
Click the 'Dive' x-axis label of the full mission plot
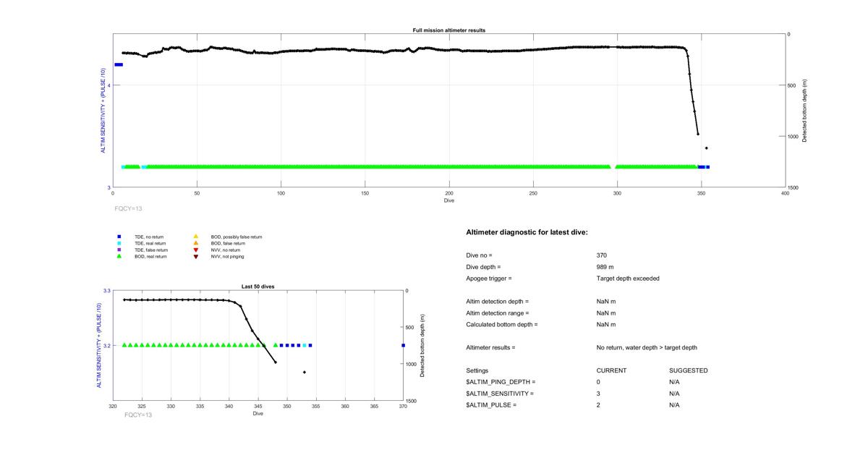(449, 200)
